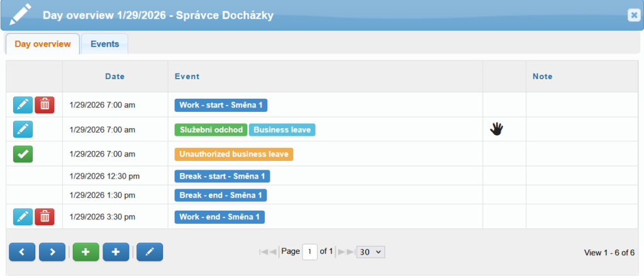
Task: Edit the Work - end Směna 1 event
Action: click(x=23, y=217)
